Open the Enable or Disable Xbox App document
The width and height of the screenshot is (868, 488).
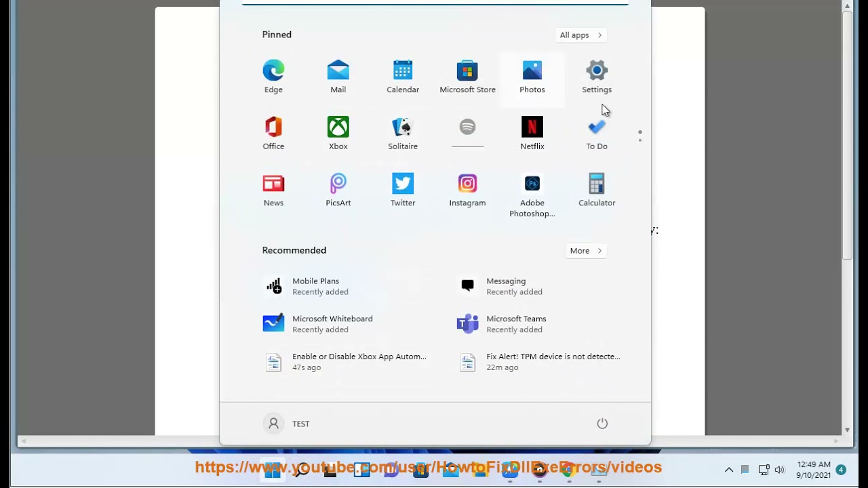pos(344,362)
